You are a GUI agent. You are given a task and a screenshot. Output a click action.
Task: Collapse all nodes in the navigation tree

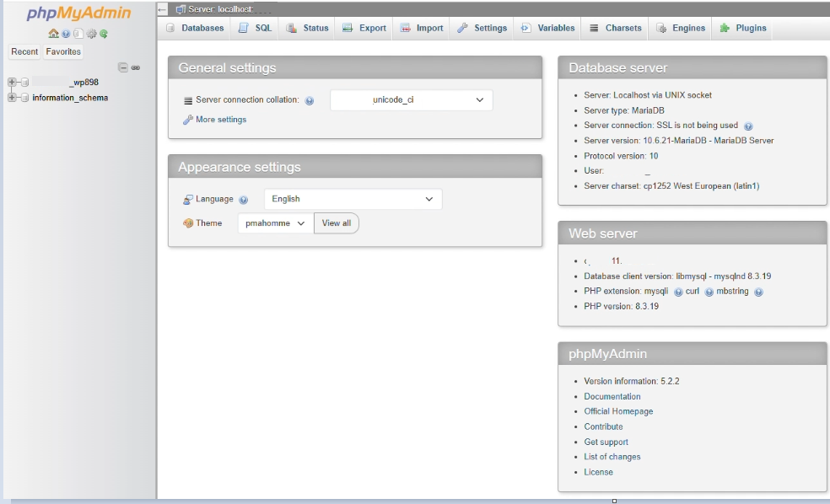(123, 67)
